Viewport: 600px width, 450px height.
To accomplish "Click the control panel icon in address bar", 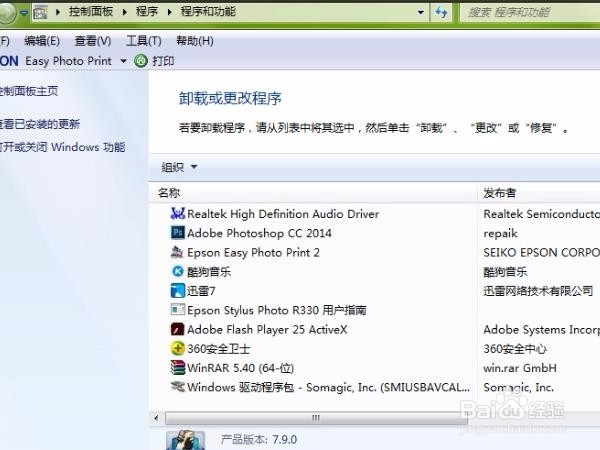I will click(41, 13).
